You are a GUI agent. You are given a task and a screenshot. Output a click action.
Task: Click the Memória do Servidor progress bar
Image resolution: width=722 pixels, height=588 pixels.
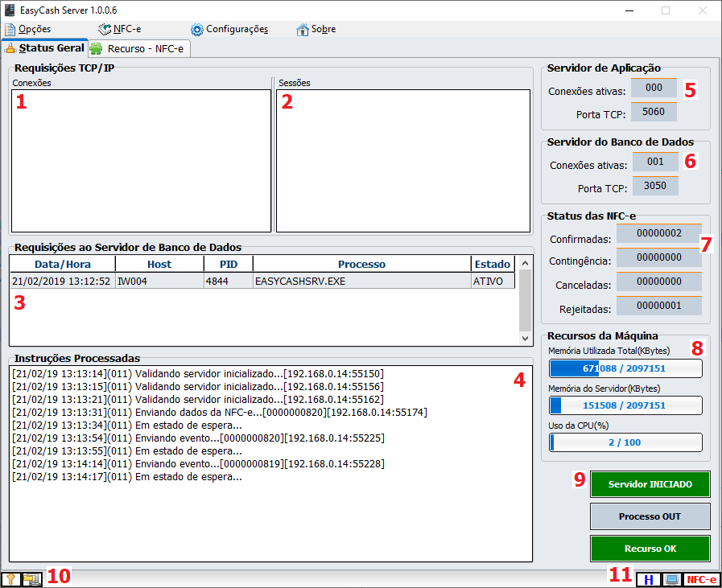coord(625,405)
